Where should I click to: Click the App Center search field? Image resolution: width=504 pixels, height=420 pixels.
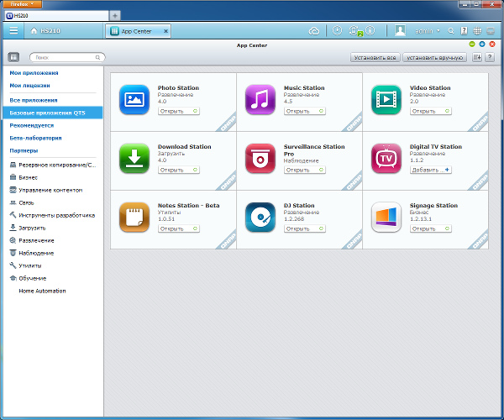coord(67,57)
